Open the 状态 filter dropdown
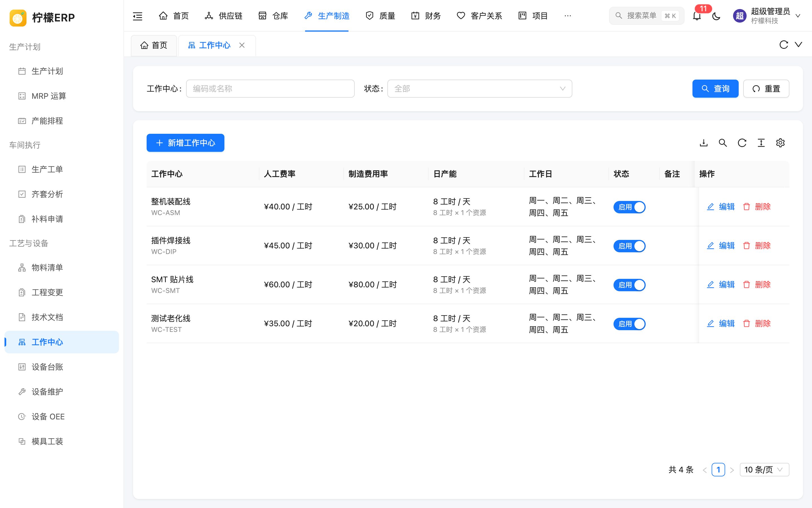The image size is (812, 508). [480, 89]
